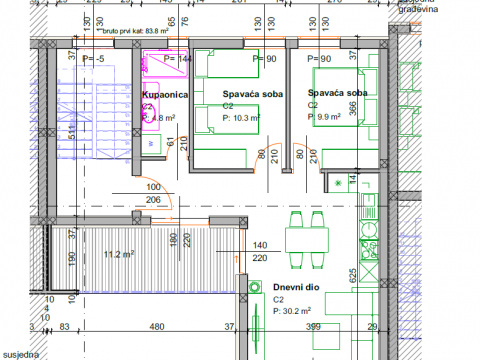Click the Dnevni dio room label
The image size is (480, 360).
point(296,287)
